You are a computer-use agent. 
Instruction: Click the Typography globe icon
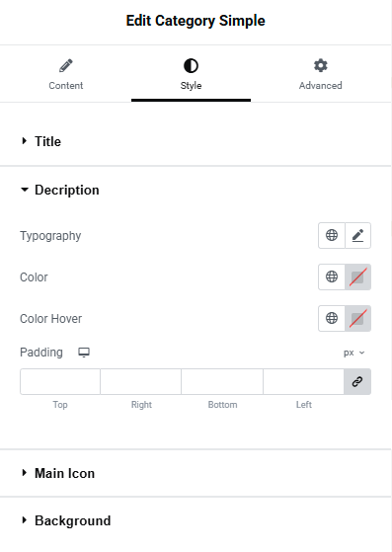click(332, 235)
